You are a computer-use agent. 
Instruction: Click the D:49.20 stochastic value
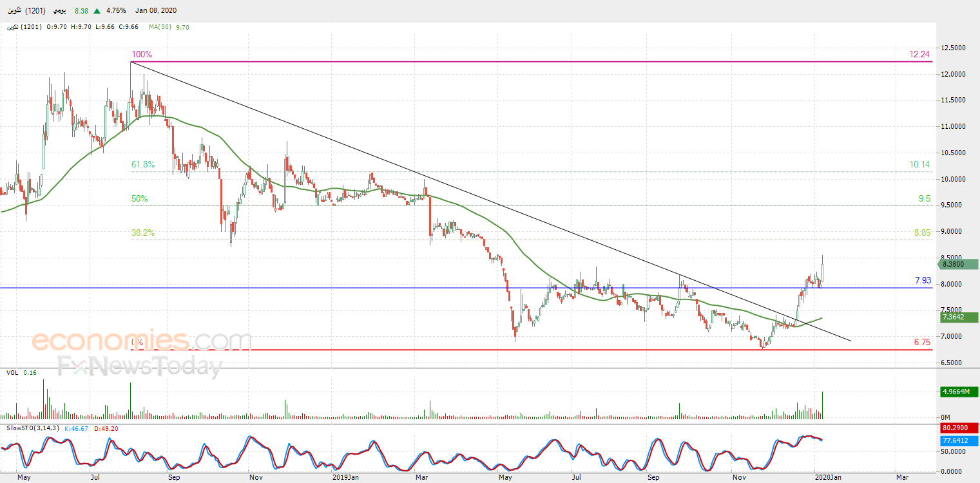point(106,428)
